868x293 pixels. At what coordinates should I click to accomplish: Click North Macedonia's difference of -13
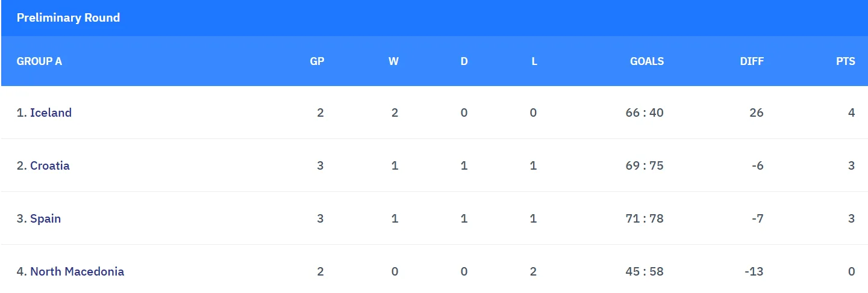tap(754, 271)
